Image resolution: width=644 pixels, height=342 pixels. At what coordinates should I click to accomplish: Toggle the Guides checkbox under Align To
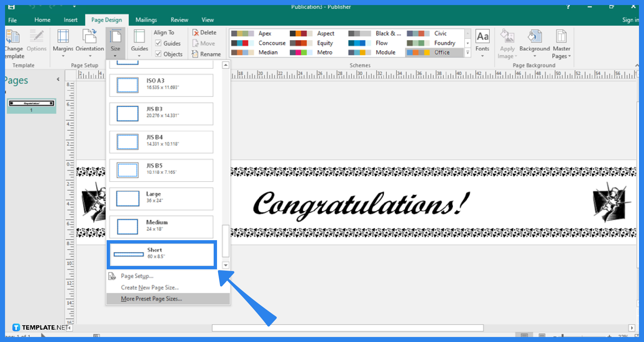158,43
